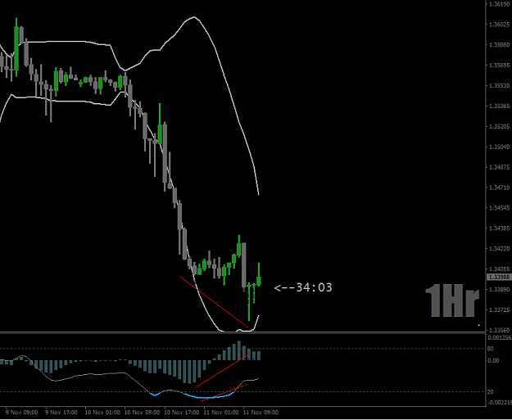Click the 1.34385 price scale value
512x420 pixels.
500,228
